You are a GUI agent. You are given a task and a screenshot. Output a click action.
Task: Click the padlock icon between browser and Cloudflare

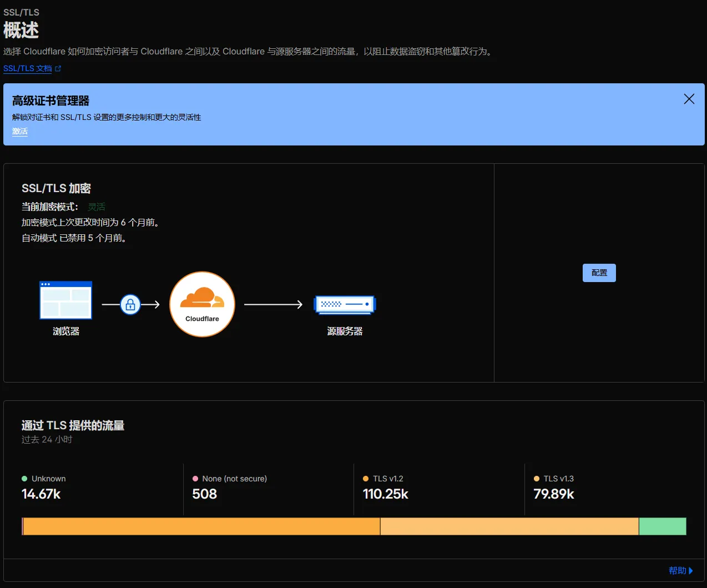(130, 304)
